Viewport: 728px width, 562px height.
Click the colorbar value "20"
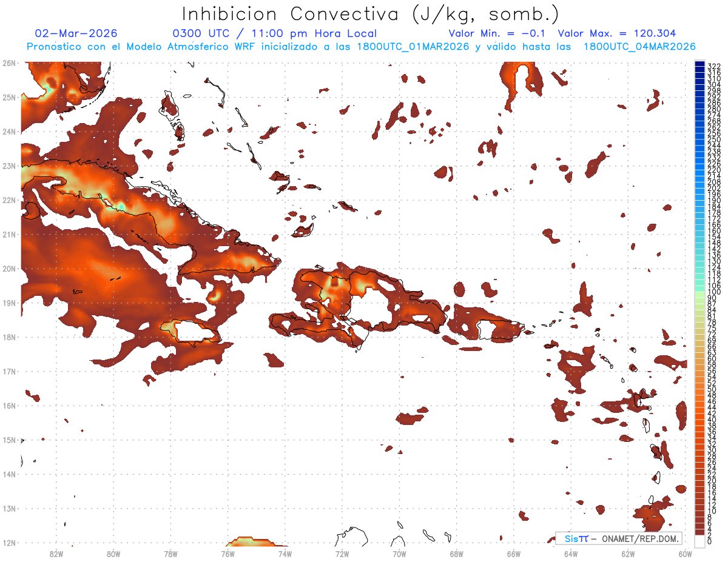(712, 480)
